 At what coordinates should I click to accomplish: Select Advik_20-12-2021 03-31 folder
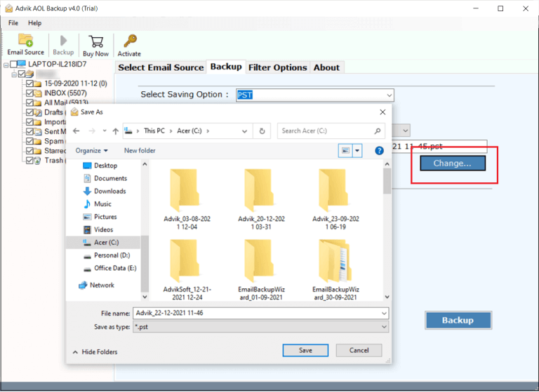(261, 200)
